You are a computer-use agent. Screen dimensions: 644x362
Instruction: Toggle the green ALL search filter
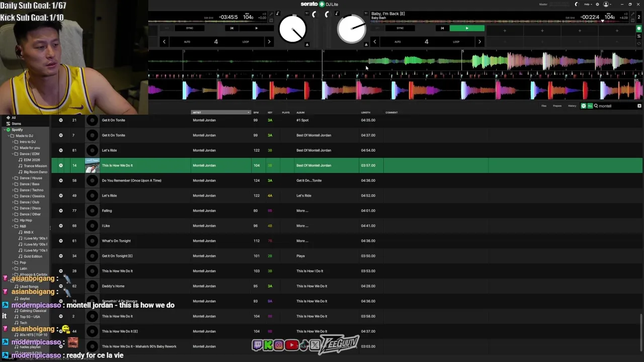click(590, 106)
